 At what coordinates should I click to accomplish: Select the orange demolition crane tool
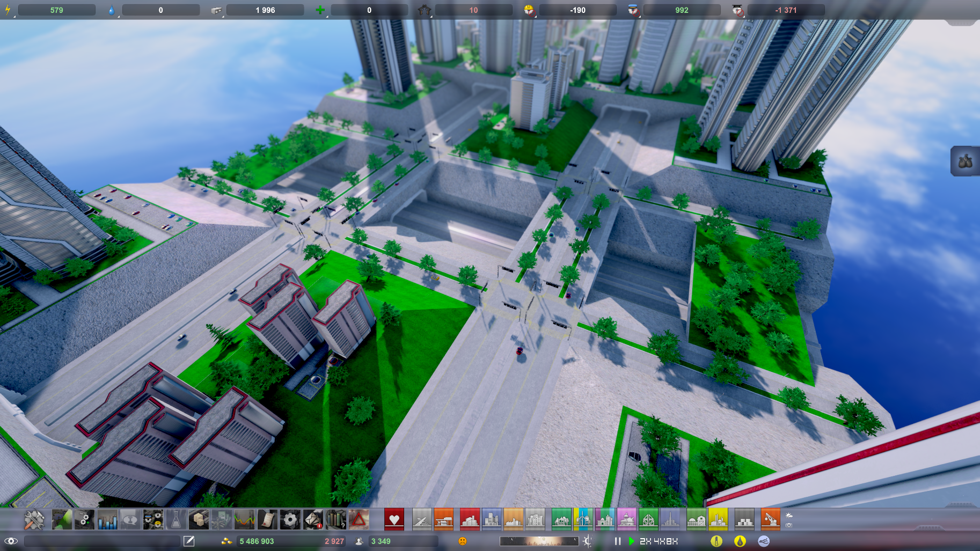(770, 519)
